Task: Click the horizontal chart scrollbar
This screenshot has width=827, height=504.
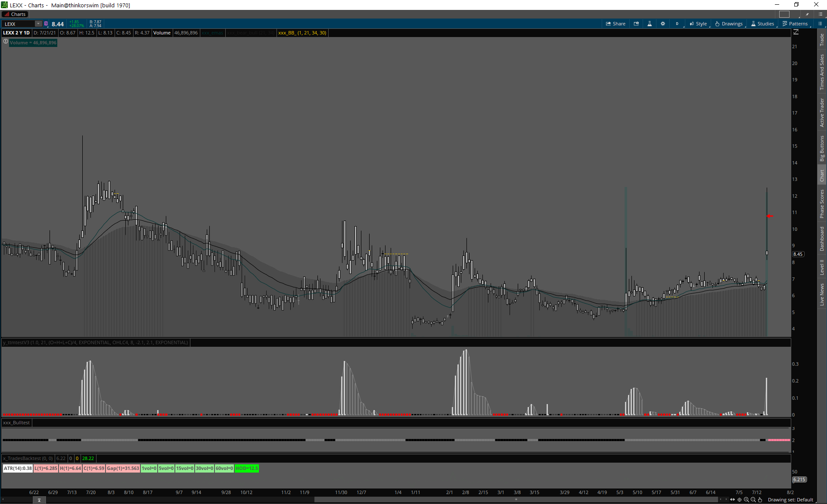Action: (x=516, y=500)
